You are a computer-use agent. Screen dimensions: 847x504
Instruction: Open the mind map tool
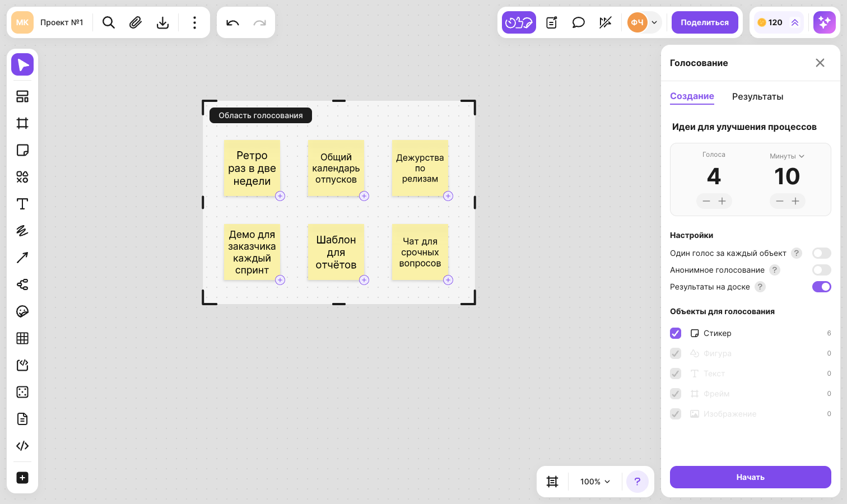point(22,284)
